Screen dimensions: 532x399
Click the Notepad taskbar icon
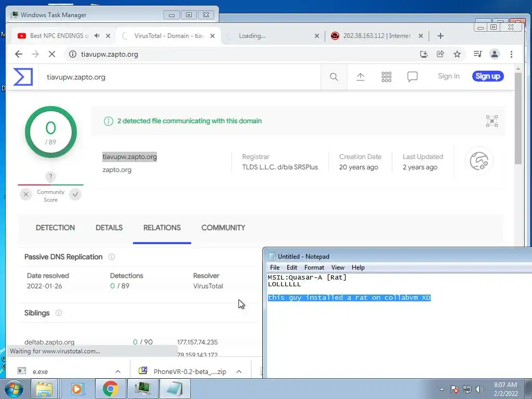(x=175, y=389)
